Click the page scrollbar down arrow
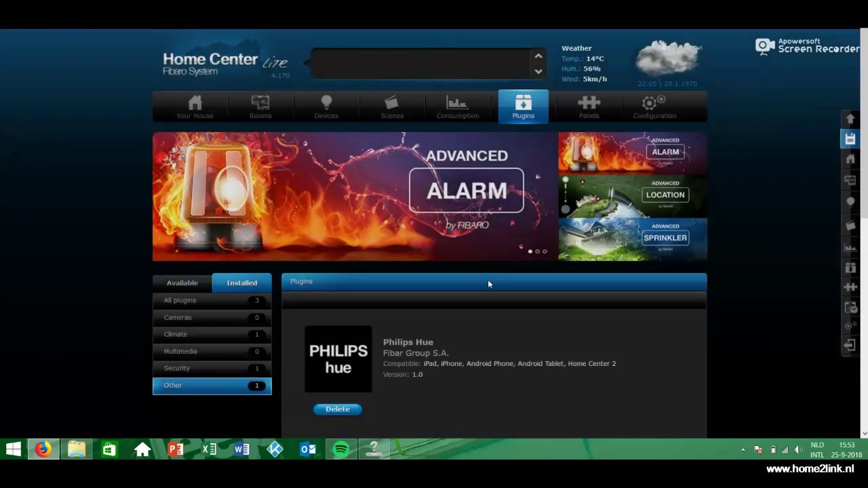 [x=864, y=433]
